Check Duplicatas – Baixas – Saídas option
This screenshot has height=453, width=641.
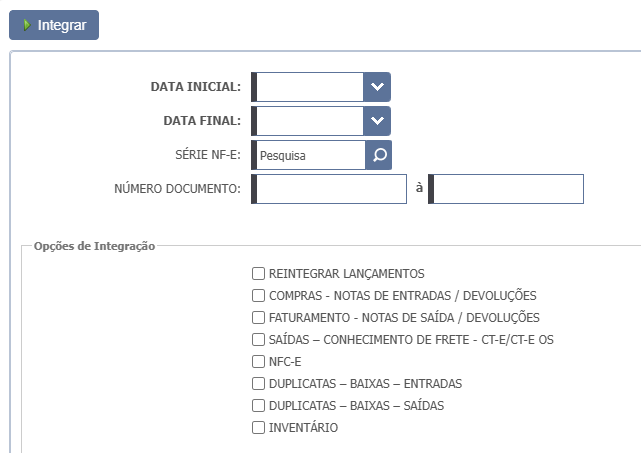[259, 405]
